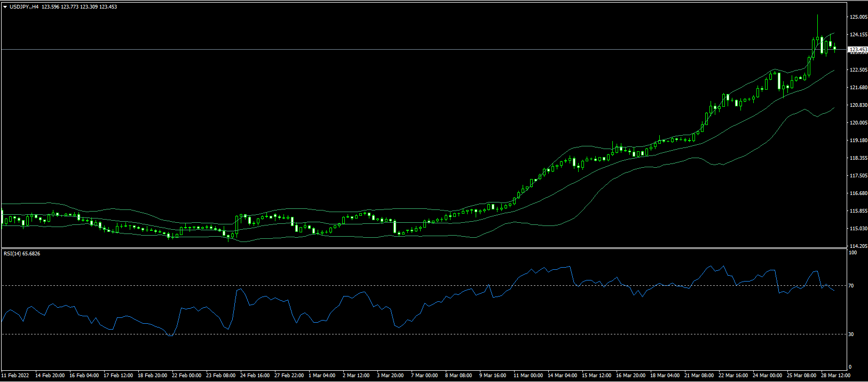Image resolution: width=868 pixels, height=382 pixels.
Task: Click the 124.155 price axis label
Action: (x=858, y=35)
